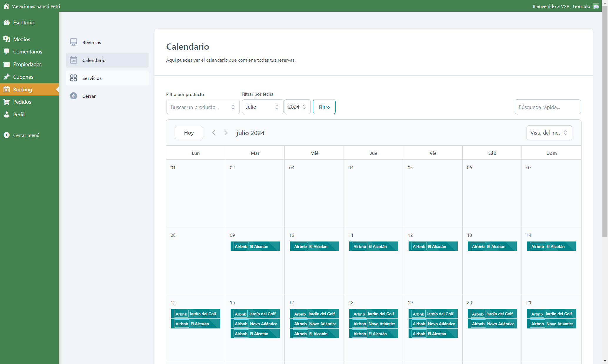
Task: Click the Propiedades sidebar icon
Action: pos(7,64)
